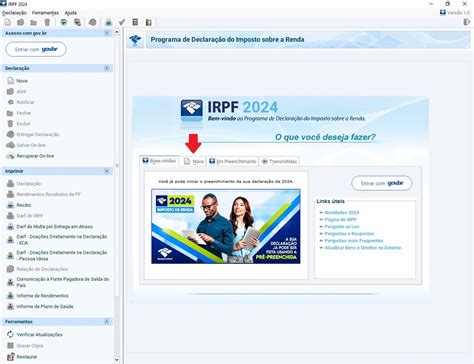Collapse the Declaração sidebar panel
Image resolution: width=474 pixels, height=364 pixels.
107,68
